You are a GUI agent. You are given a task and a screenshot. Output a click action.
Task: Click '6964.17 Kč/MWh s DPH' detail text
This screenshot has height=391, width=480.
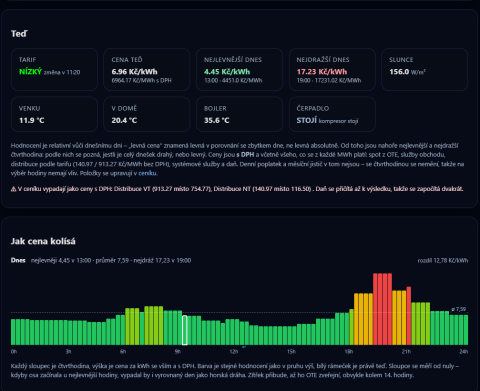pos(141,80)
